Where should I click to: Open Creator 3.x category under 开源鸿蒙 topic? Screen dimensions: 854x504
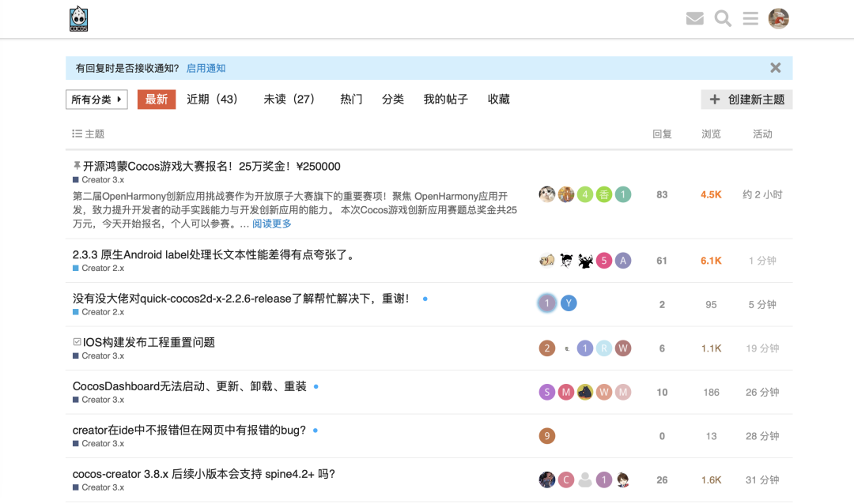point(98,179)
